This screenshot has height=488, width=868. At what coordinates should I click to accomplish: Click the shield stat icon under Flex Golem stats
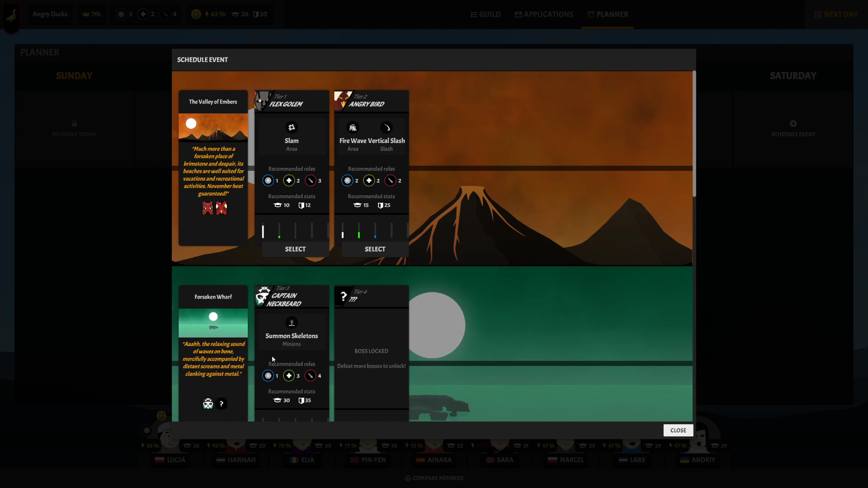tap(301, 205)
